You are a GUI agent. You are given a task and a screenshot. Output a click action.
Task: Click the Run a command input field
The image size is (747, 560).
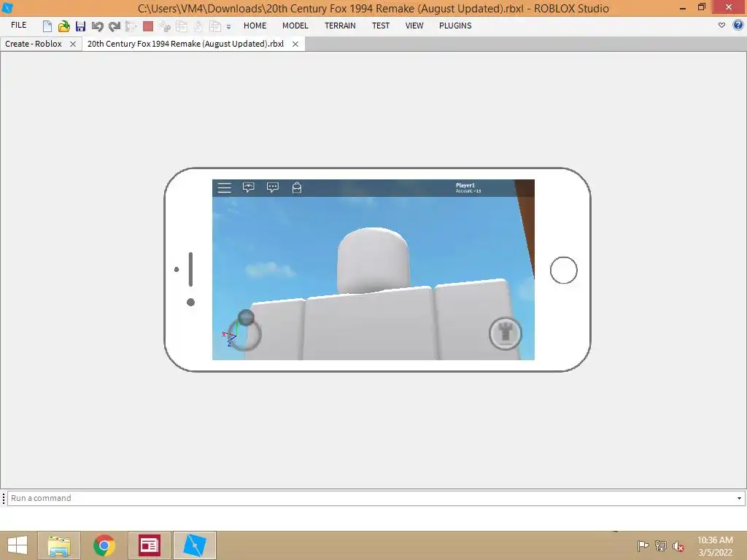click(371, 498)
